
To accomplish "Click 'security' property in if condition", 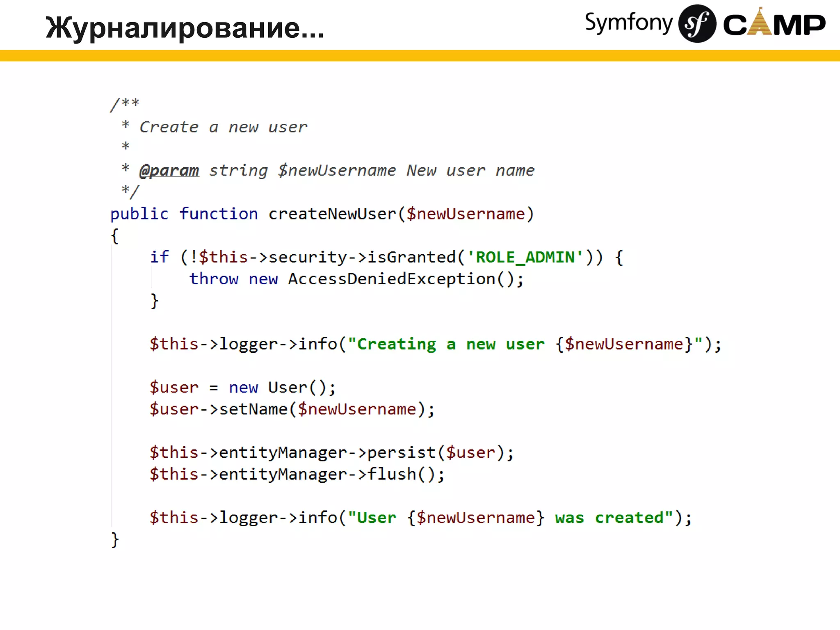I will click(x=308, y=258).
